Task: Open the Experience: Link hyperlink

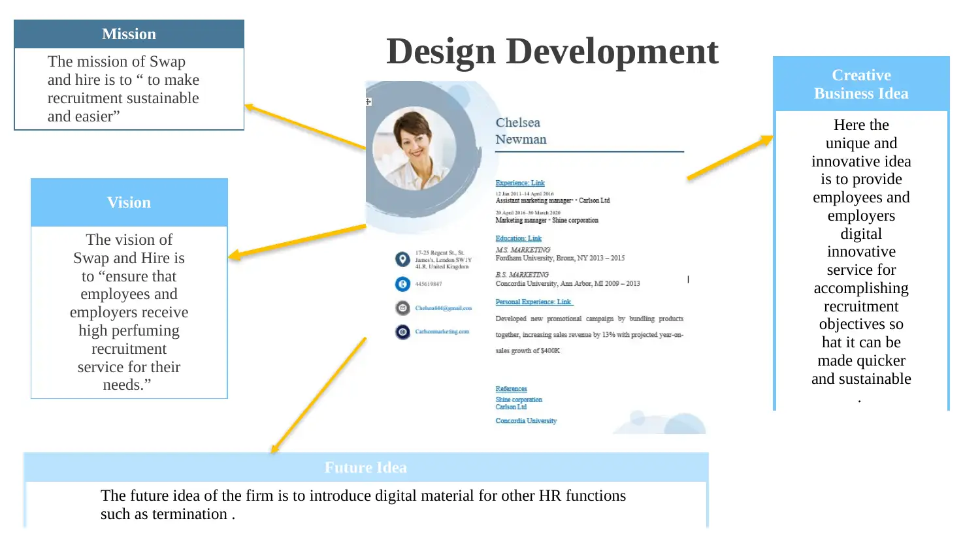Action: tap(520, 183)
